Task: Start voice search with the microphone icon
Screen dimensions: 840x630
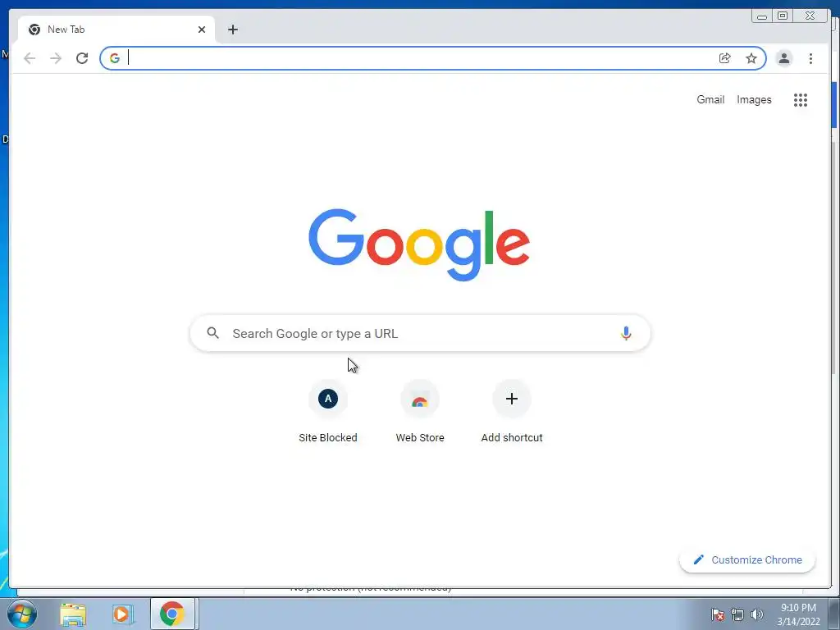Action: 626,333
